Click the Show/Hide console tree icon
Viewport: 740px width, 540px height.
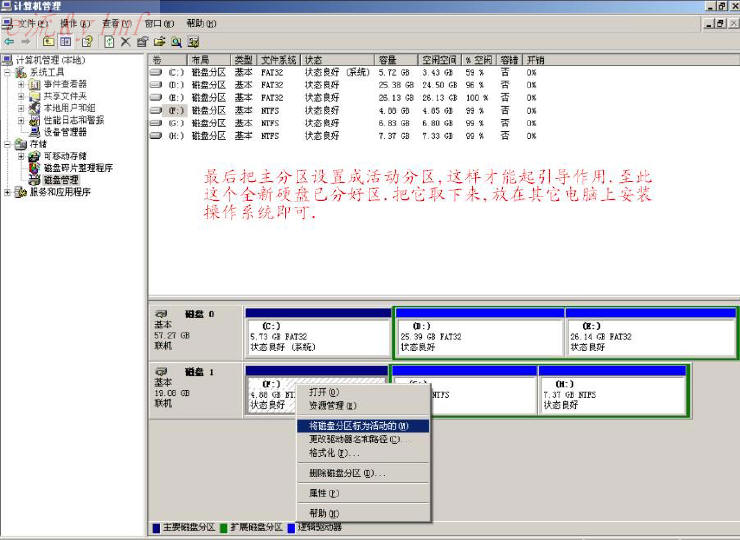pos(66,41)
